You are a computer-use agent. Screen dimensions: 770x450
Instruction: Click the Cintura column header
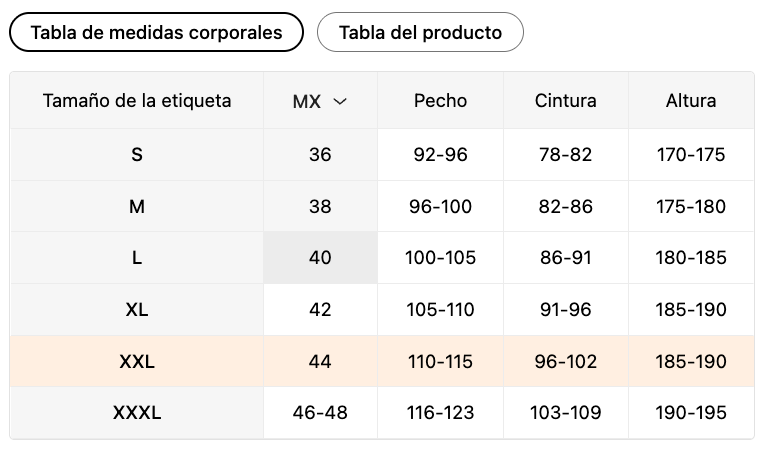pyautogui.click(x=566, y=101)
